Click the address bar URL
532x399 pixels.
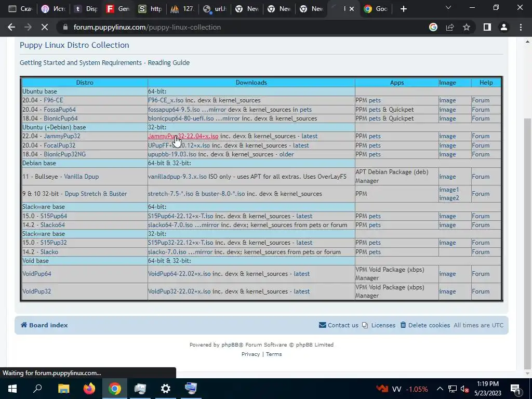click(147, 27)
